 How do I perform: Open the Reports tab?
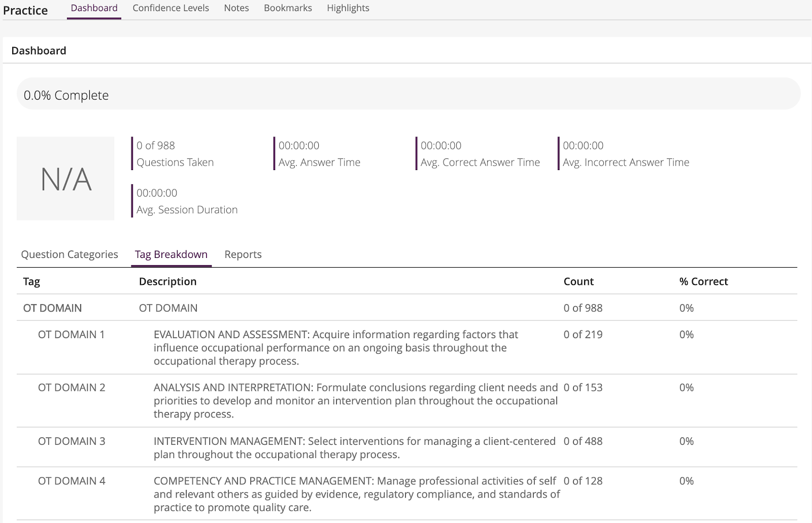(243, 254)
